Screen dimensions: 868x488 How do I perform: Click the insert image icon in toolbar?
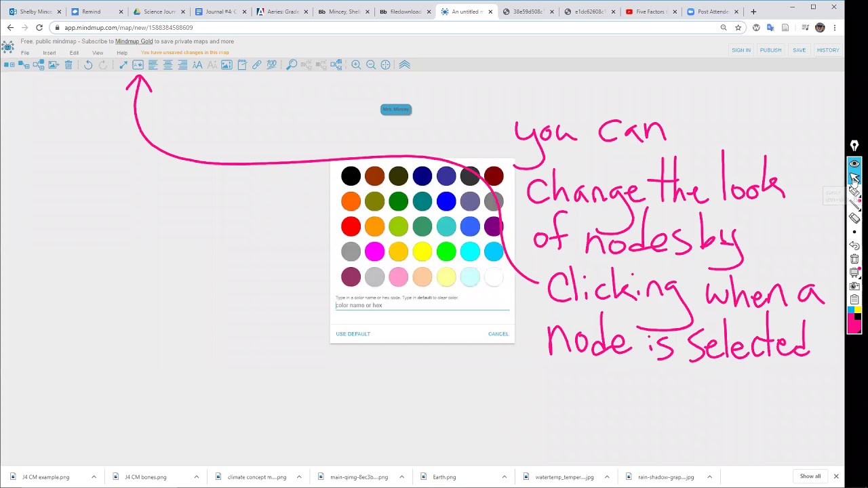tap(54, 65)
